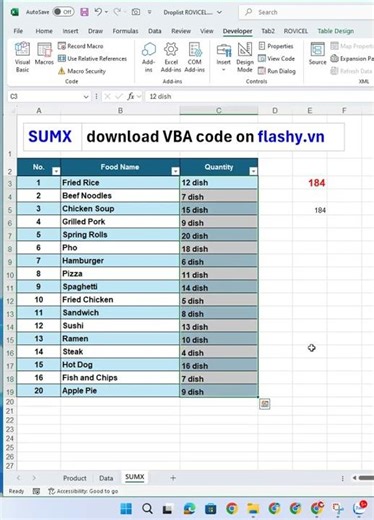Open Macro Security settings
Screen dimensions: 374x520
pos(82,71)
